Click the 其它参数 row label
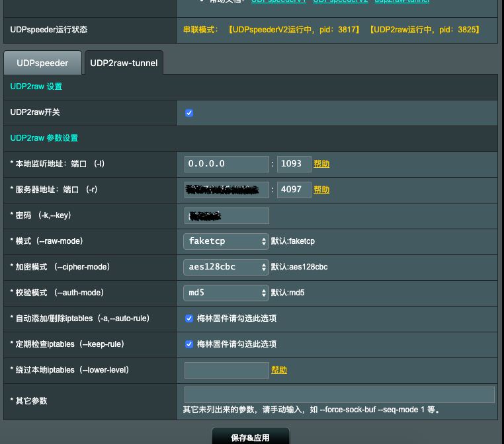The image size is (504, 444). [29, 401]
